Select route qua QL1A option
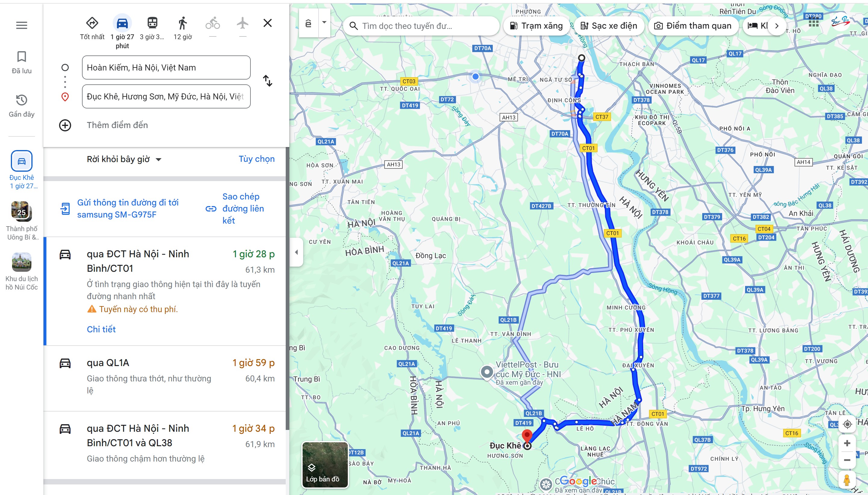 pyautogui.click(x=166, y=378)
